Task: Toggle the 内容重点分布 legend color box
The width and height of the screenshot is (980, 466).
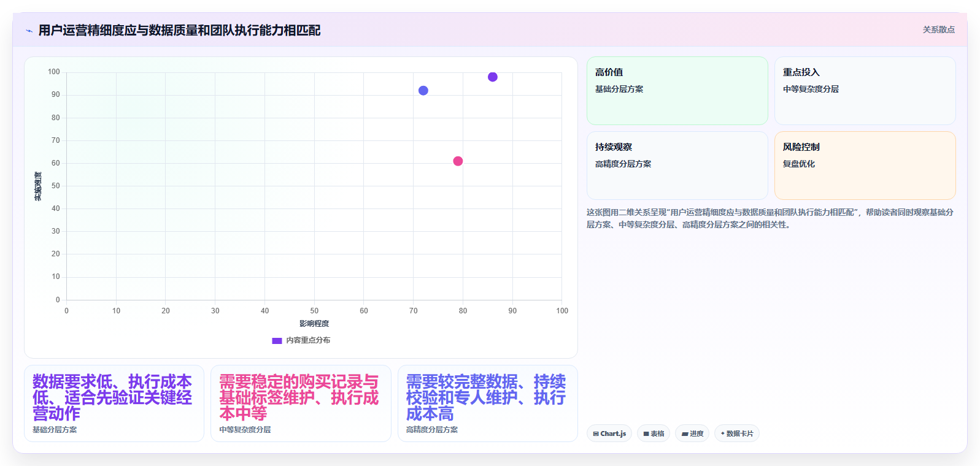Action: click(x=277, y=340)
